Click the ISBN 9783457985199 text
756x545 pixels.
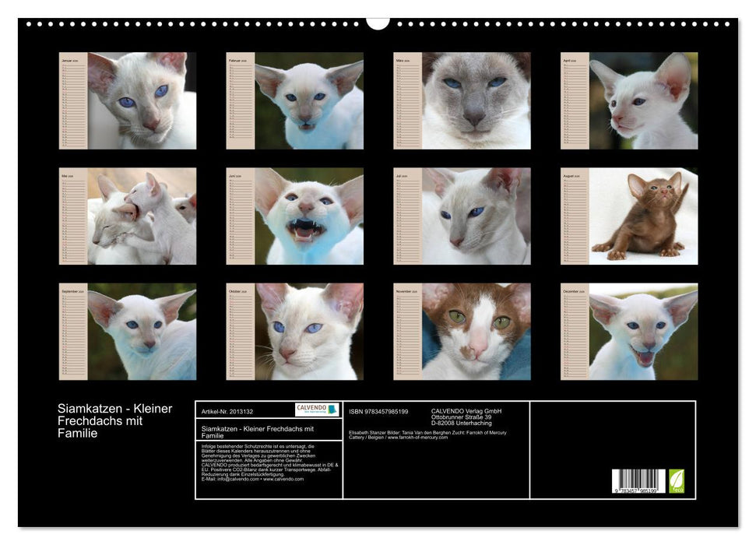click(x=378, y=411)
